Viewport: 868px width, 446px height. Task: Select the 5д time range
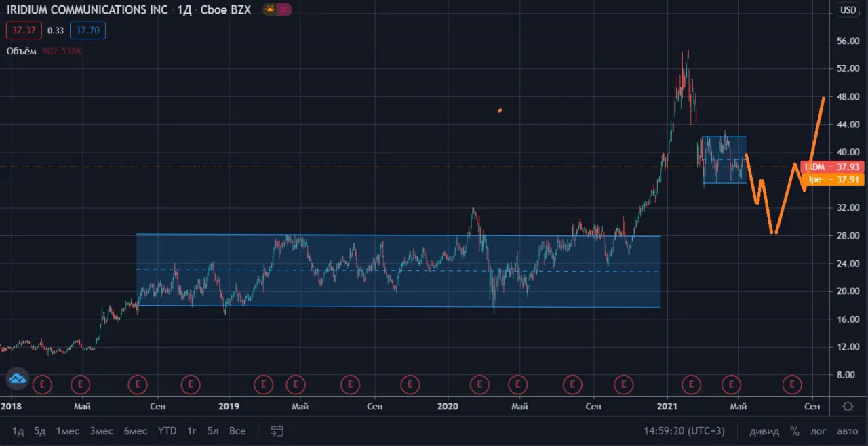click(40, 431)
